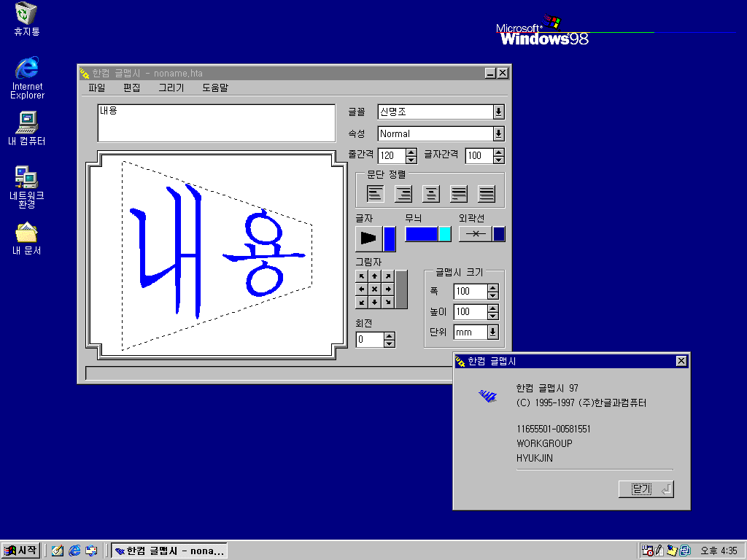Click the show desktop quick launch icon
Viewport: 747px width, 560px height.
point(58,551)
